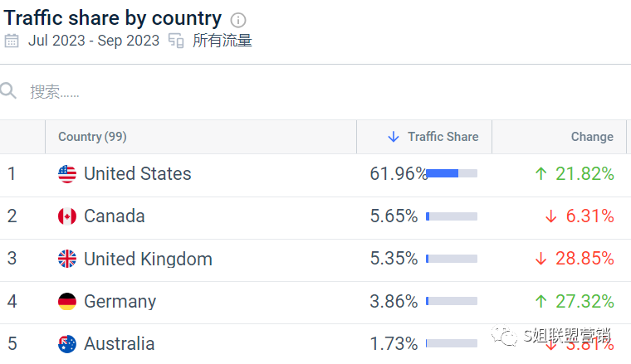Viewport: 631px width, 364px height.
Task: Sort by Country (99) column header
Action: coord(92,137)
